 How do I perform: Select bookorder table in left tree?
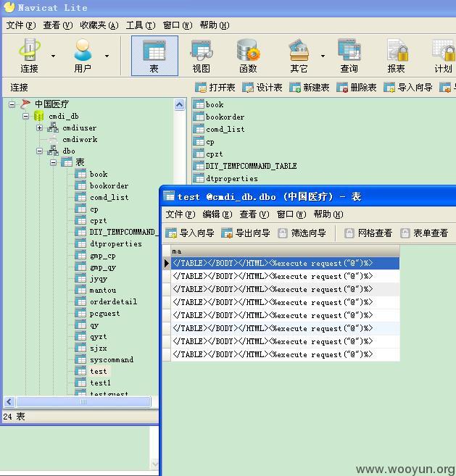pos(109,185)
